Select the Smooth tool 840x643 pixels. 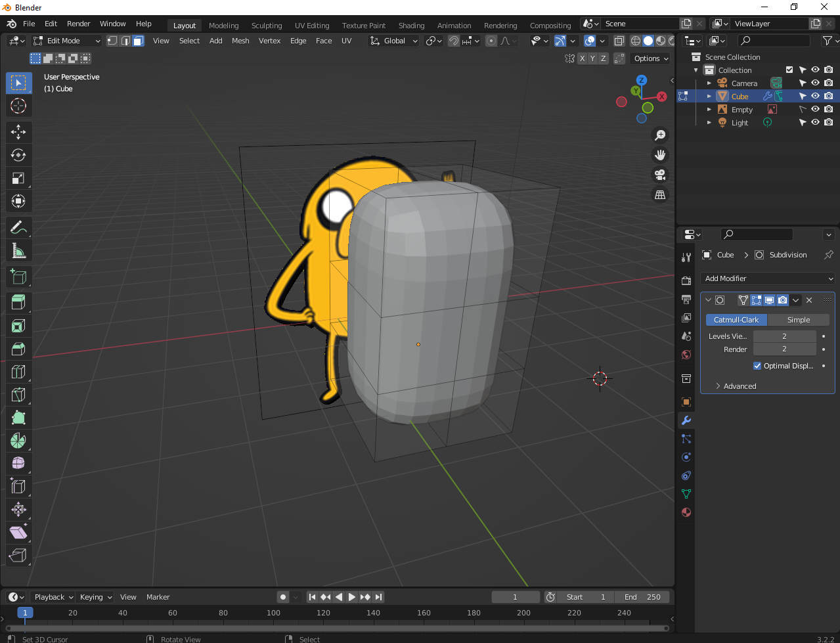pyautogui.click(x=18, y=464)
